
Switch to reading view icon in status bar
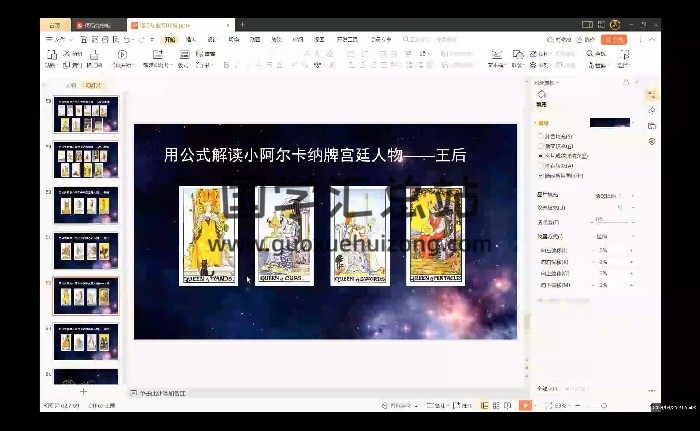(x=508, y=405)
